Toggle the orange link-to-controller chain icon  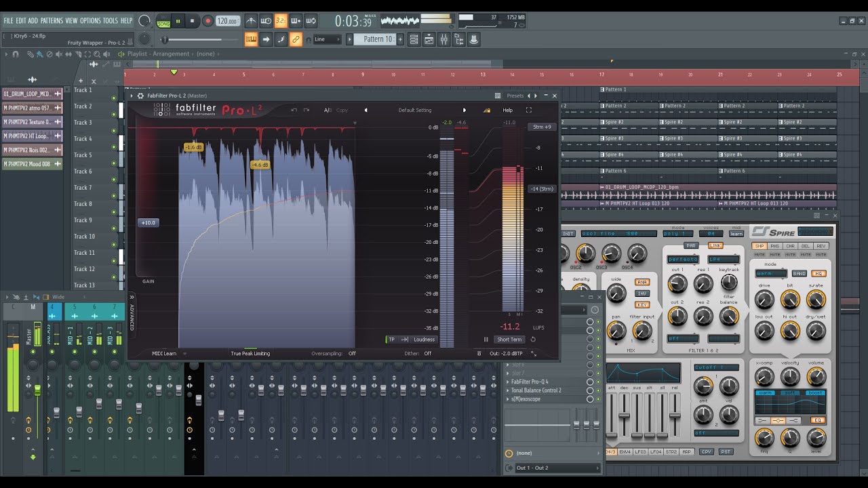[296, 39]
